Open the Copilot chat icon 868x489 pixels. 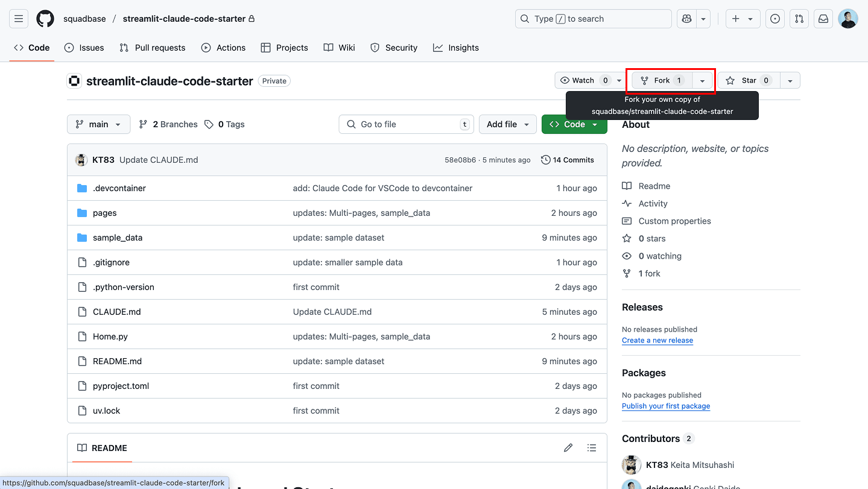686,19
